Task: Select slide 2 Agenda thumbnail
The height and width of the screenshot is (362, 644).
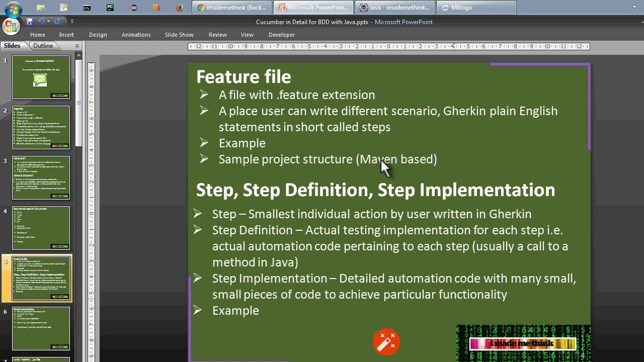Action: click(x=41, y=127)
